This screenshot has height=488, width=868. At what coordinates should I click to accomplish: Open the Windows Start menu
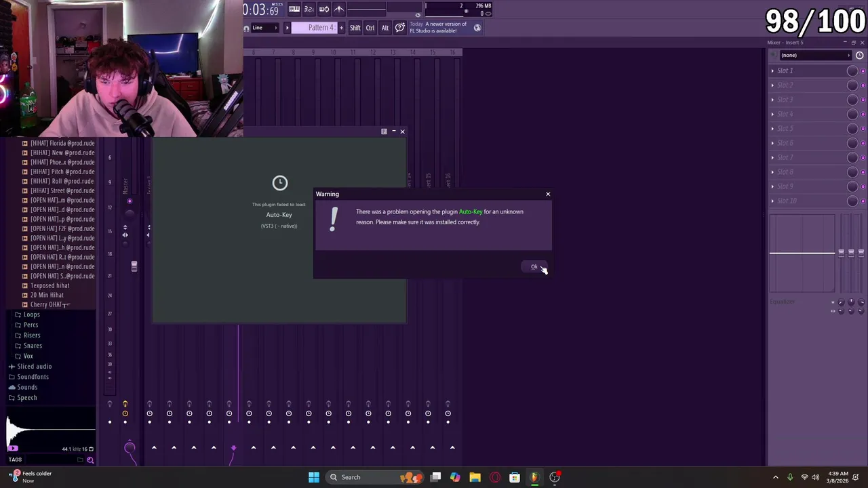tap(314, 477)
